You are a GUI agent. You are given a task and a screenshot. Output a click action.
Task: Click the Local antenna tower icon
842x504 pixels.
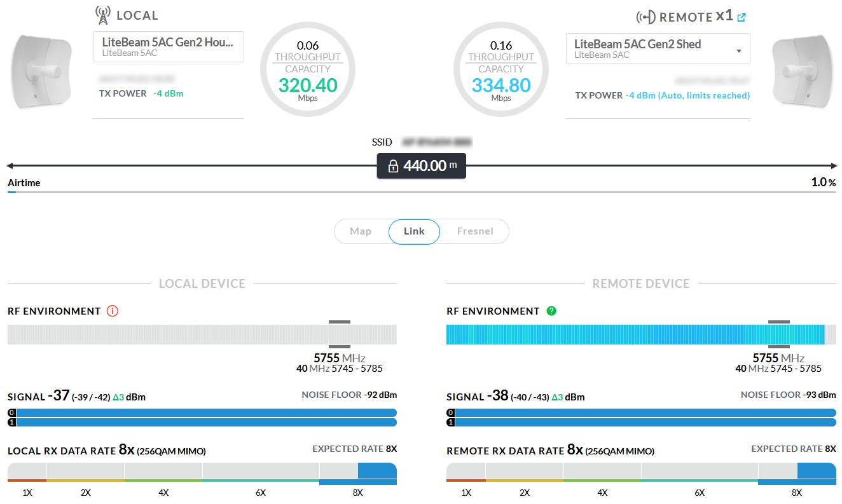point(102,15)
